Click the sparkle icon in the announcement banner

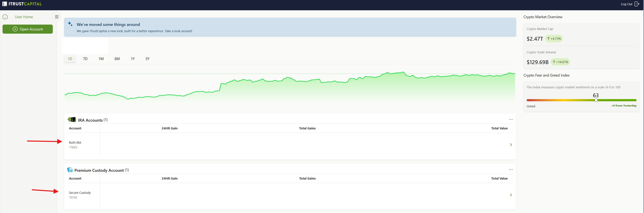(x=70, y=24)
